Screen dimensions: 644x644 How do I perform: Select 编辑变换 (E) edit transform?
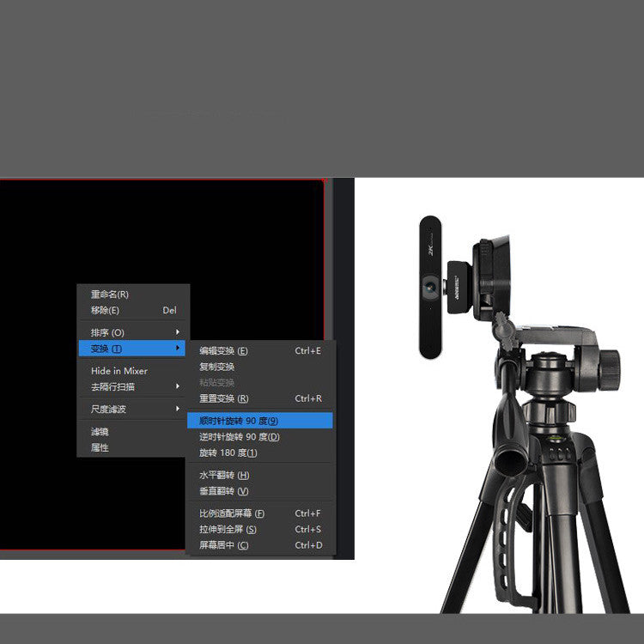tap(223, 350)
